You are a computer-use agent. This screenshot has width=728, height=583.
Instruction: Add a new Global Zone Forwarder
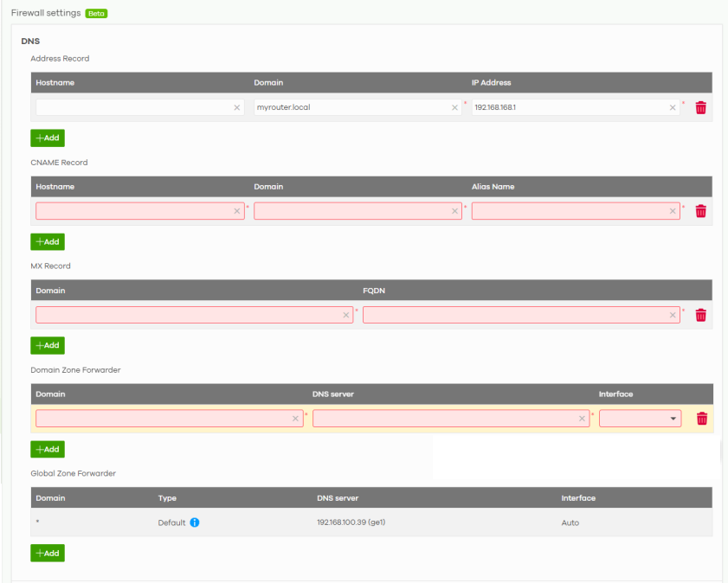(x=48, y=553)
